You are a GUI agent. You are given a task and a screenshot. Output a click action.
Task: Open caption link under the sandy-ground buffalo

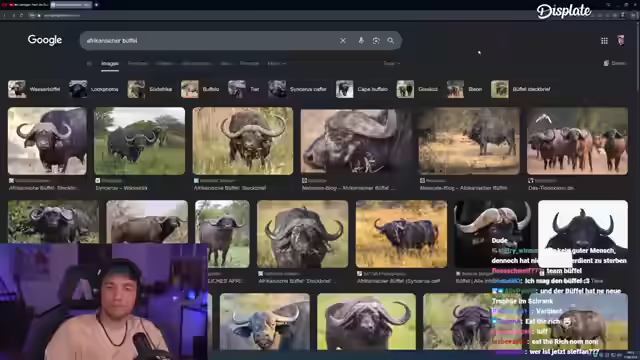tap(464, 188)
